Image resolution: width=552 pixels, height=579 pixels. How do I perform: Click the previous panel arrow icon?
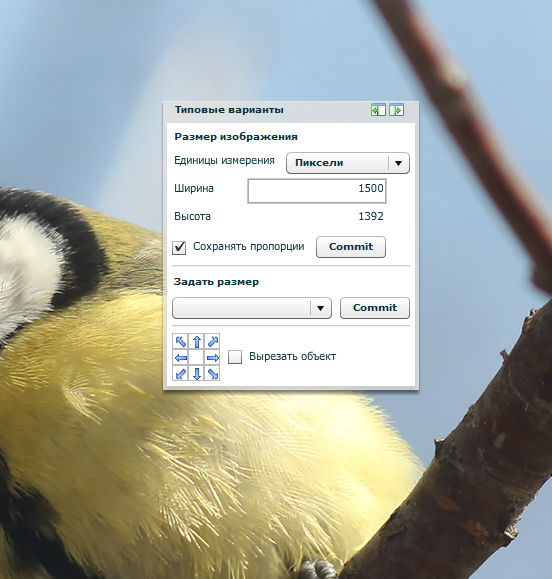pos(378,110)
